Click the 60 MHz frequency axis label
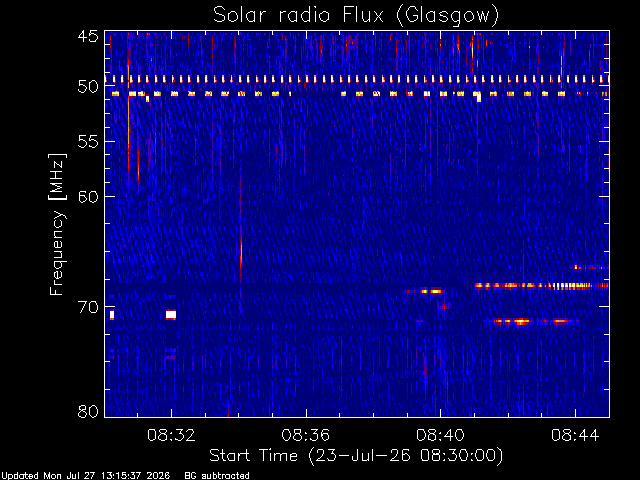This screenshot has width=640, height=480. pyautogui.click(x=88, y=197)
